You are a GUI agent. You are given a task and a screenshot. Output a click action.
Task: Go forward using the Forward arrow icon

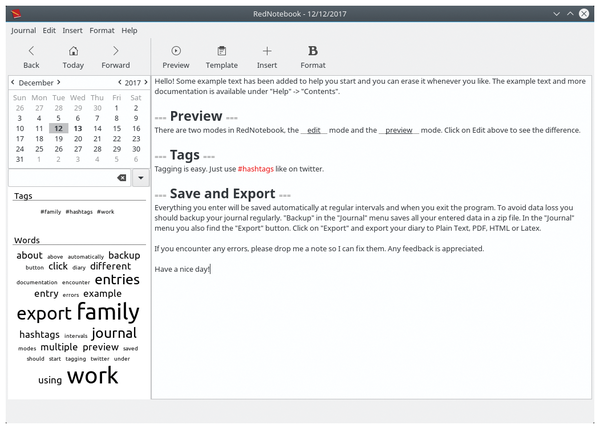click(x=116, y=51)
